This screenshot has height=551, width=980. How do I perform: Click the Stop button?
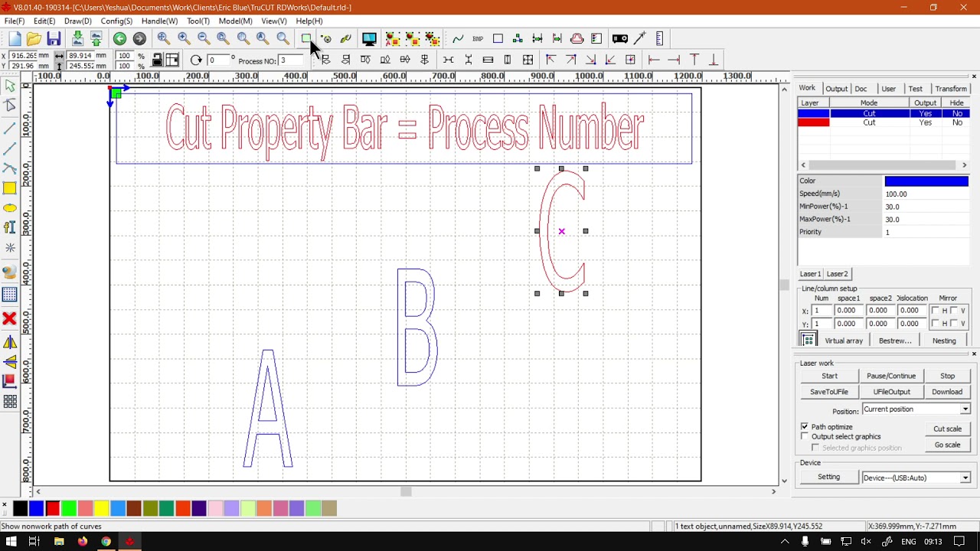point(947,376)
